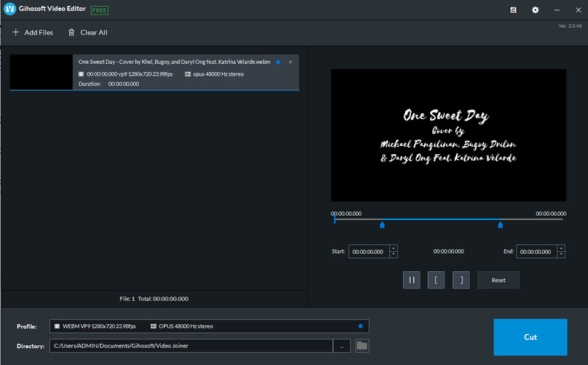
Task: Set the clip start with the [ button
Action: [x=436, y=280]
